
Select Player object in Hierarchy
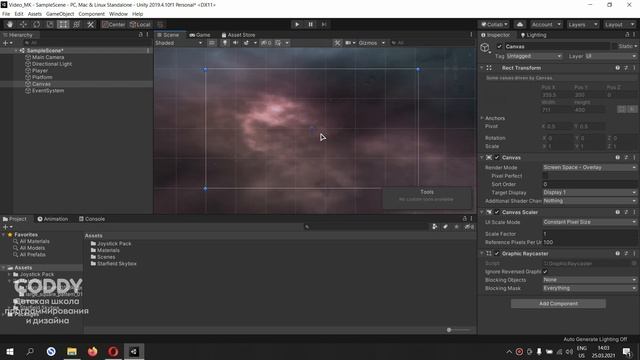pyautogui.click(x=40, y=71)
